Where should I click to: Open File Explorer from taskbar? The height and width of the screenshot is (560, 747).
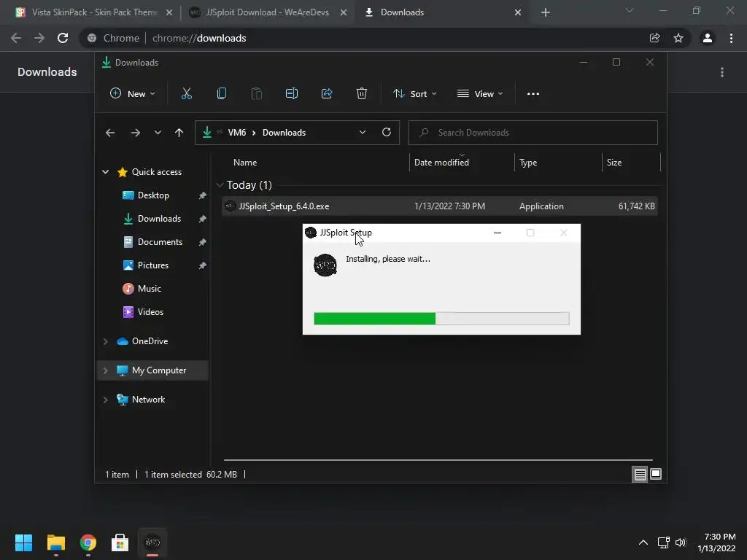click(55, 542)
